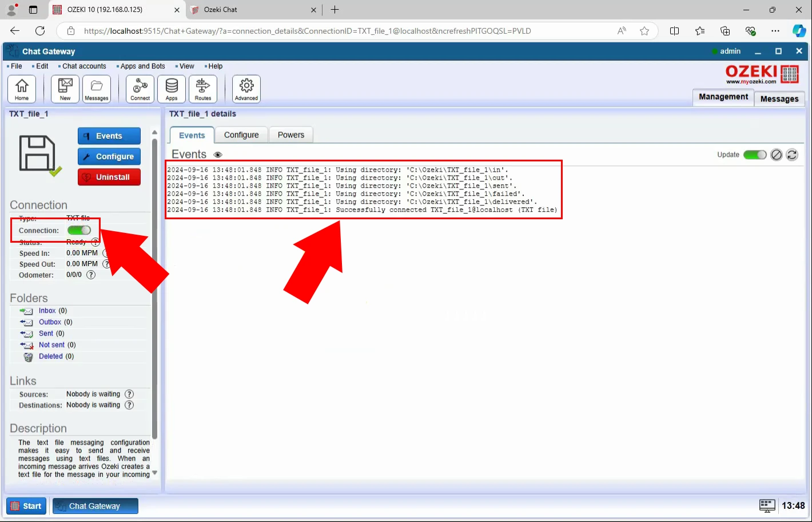This screenshot has height=522, width=812.
Task: Select the Events tab
Action: [192, 135]
